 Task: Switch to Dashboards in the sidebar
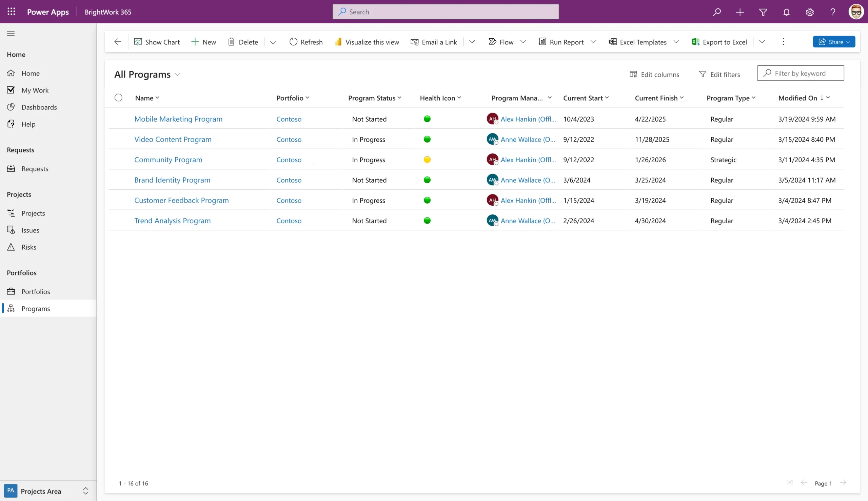[x=39, y=107]
